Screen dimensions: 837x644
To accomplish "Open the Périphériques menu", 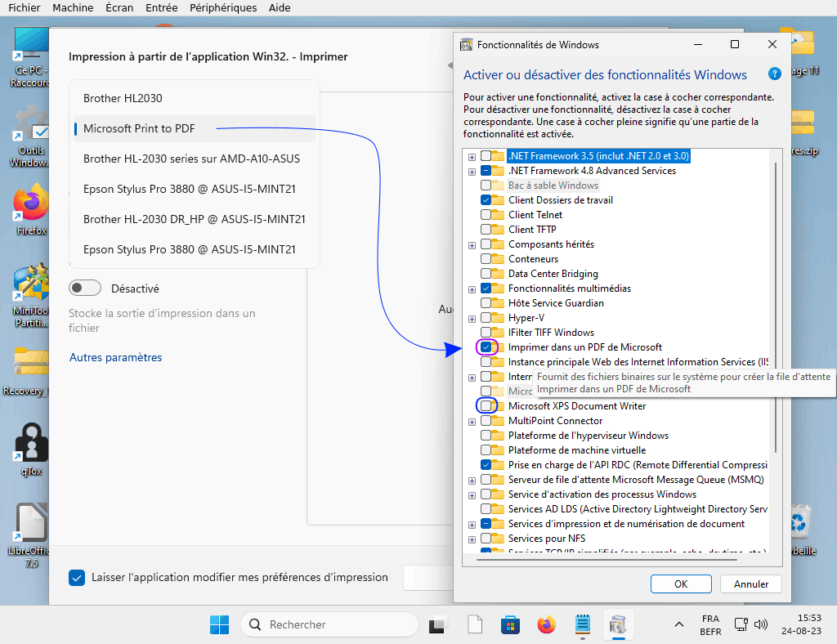I will coord(223,8).
